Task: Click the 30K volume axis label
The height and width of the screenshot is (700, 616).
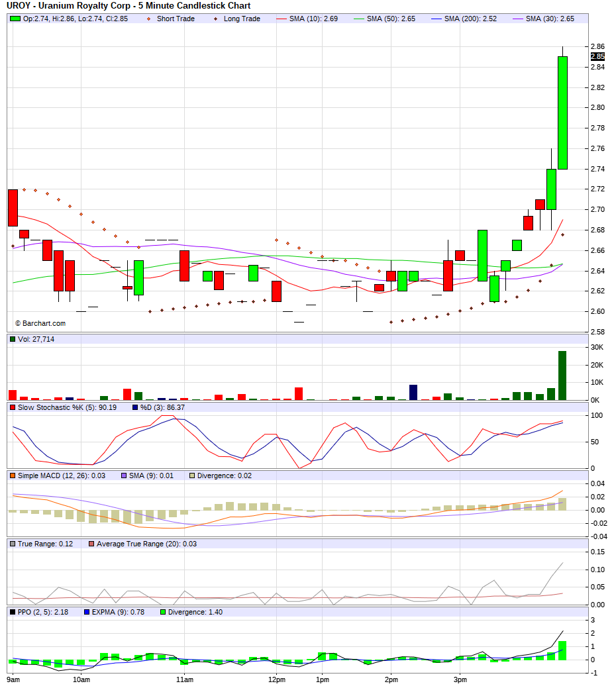Action: pyautogui.click(x=597, y=347)
